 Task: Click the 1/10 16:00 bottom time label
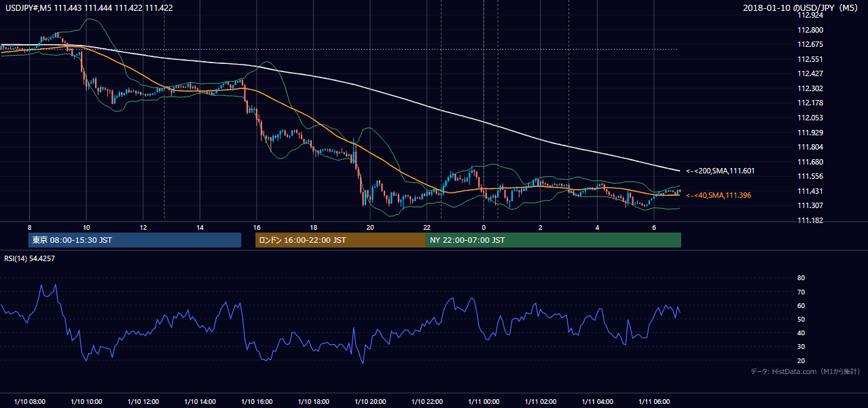(256, 402)
